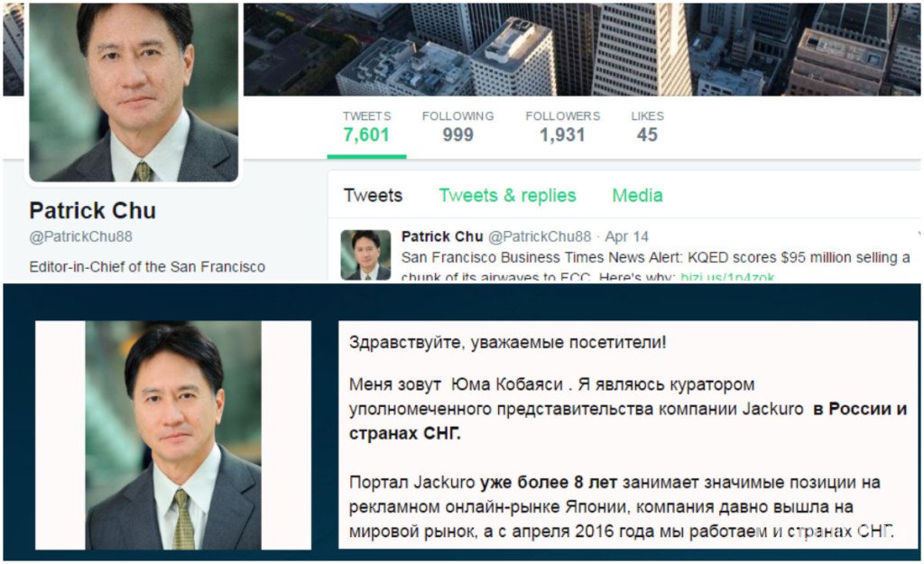924x564 pixels.
Task: Follow the bizj.us shortened link in tweet
Action: pyautogui.click(x=727, y=276)
